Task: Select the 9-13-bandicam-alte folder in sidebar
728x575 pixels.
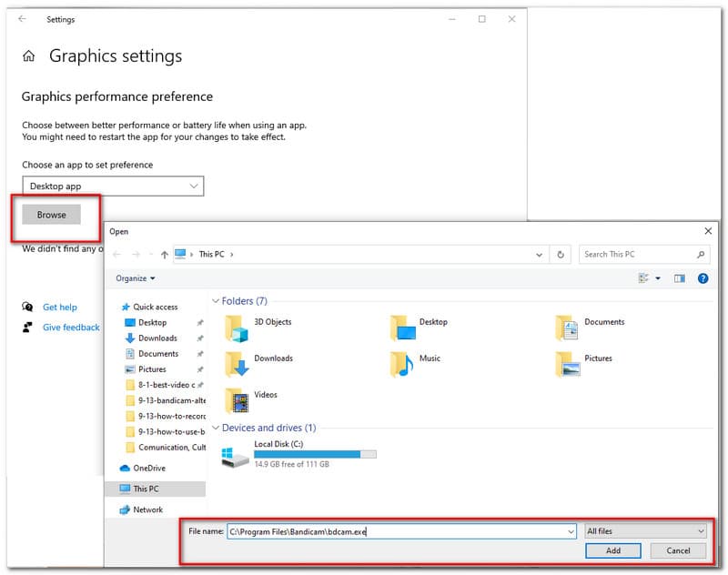Action: coord(166,401)
